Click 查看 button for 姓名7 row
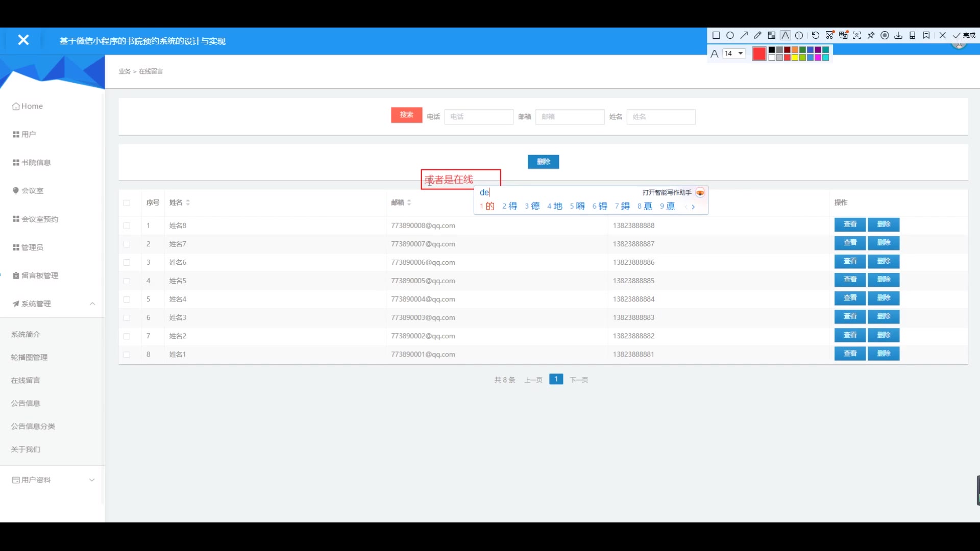Viewport: 980px width, 551px height. (850, 243)
